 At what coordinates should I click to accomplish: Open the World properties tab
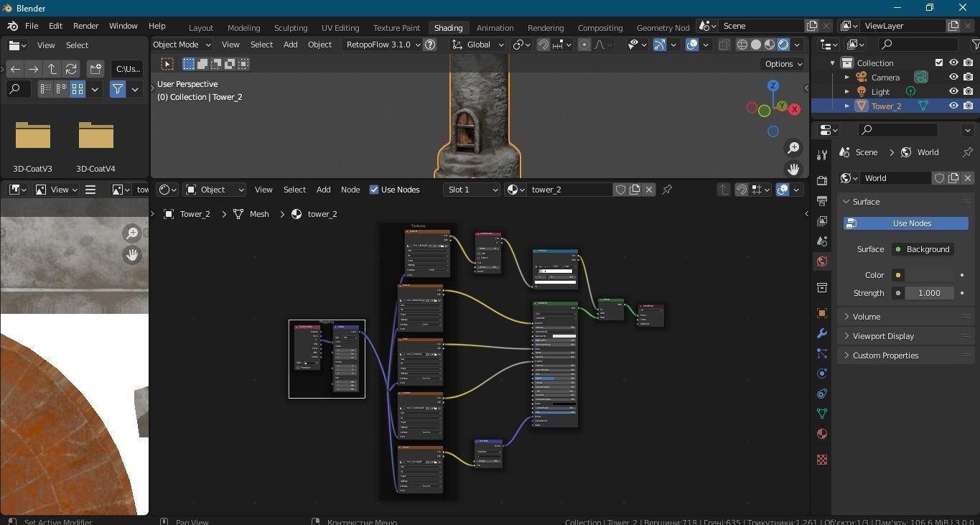click(x=822, y=261)
